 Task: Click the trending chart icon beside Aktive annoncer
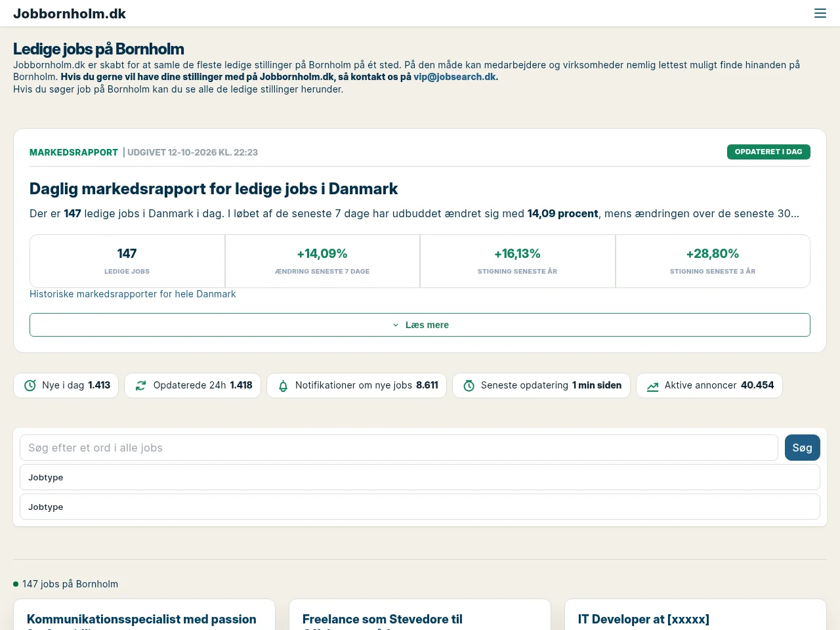click(x=652, y=386)
